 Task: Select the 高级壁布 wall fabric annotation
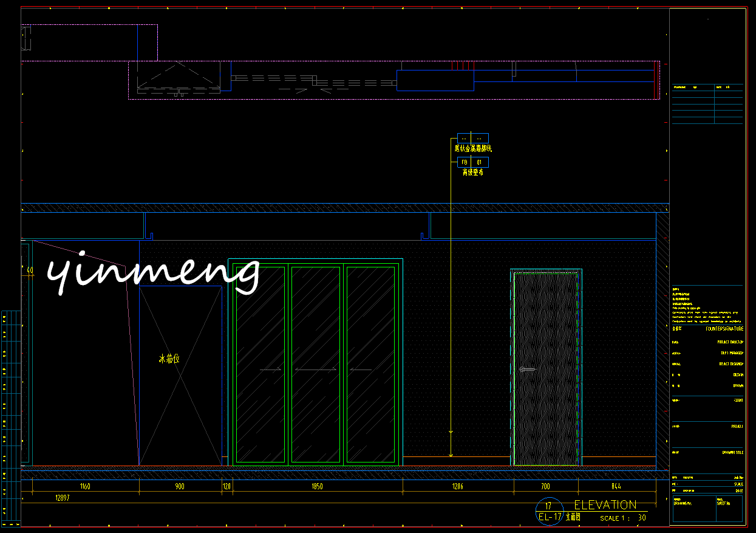click(472, 173)
